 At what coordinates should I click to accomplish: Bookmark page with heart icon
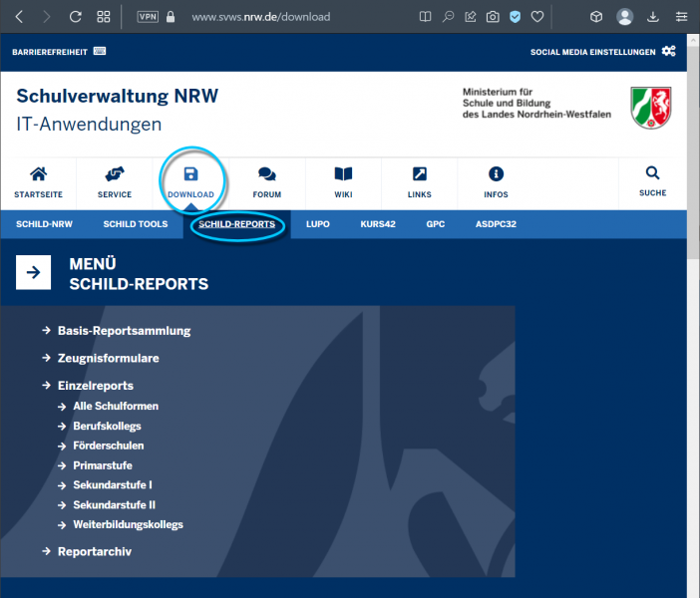(x=537, y=17)
